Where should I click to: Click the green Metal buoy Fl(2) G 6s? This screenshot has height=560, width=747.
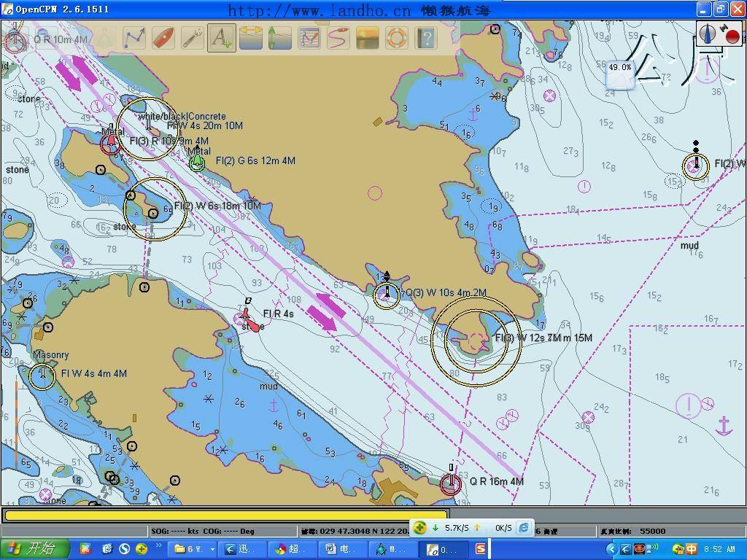click(x=197, y=162)
